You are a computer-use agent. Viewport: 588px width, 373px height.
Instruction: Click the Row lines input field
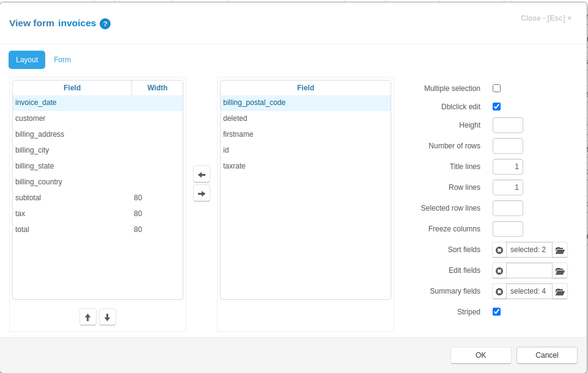click(x=508, y=187)
